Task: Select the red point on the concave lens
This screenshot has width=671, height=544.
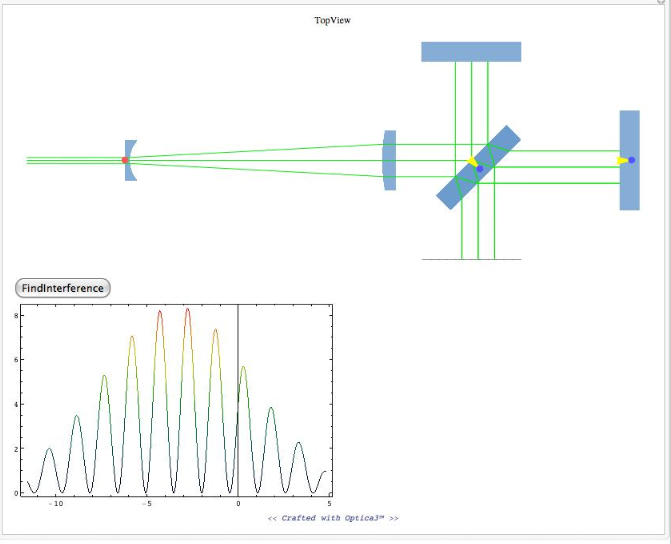Action: (125, 160)
